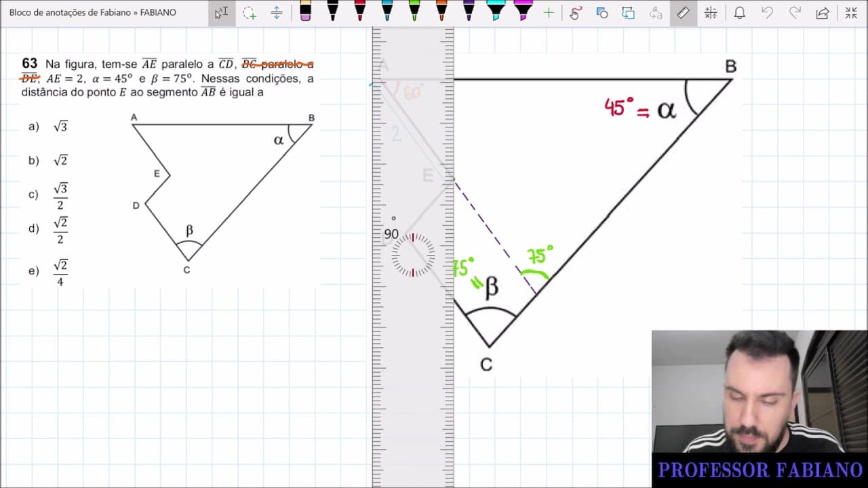This screenshot has height=488, width=868.
Task: Exit full screen mode
Action: click(851, 13)
